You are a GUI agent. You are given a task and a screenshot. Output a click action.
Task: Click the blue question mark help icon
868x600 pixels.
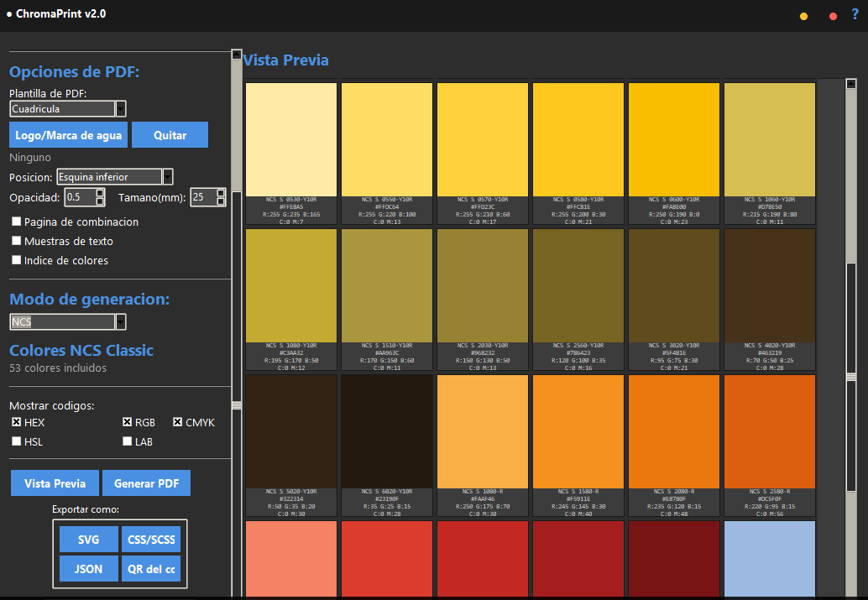[x=855, y=15]
